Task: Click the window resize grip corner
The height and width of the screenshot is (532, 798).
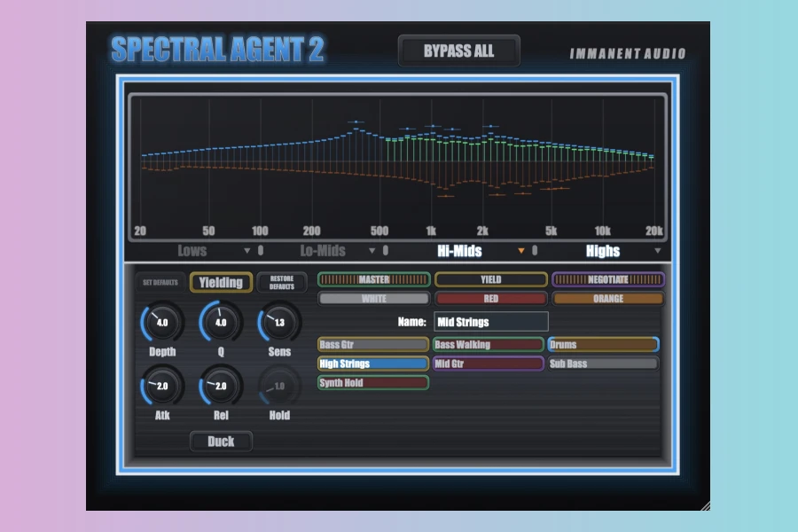Action: point(706,505)
